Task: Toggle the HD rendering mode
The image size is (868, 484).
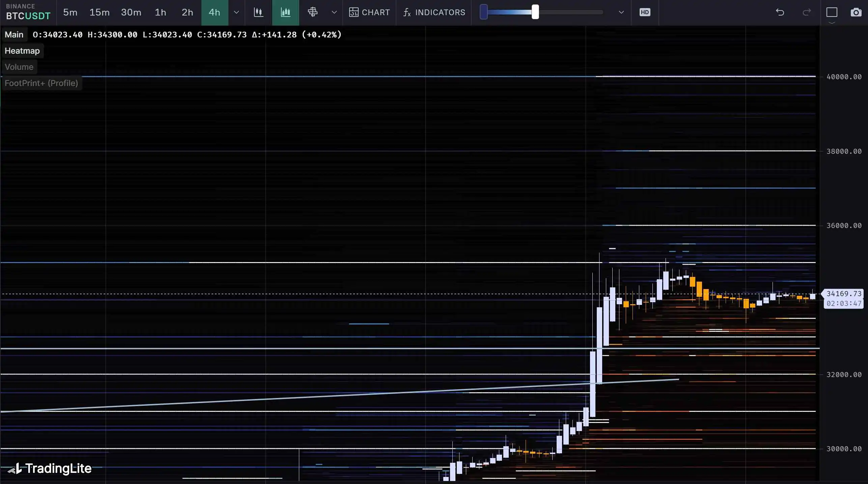Action: pyautogui.click(x=645, y=12)
